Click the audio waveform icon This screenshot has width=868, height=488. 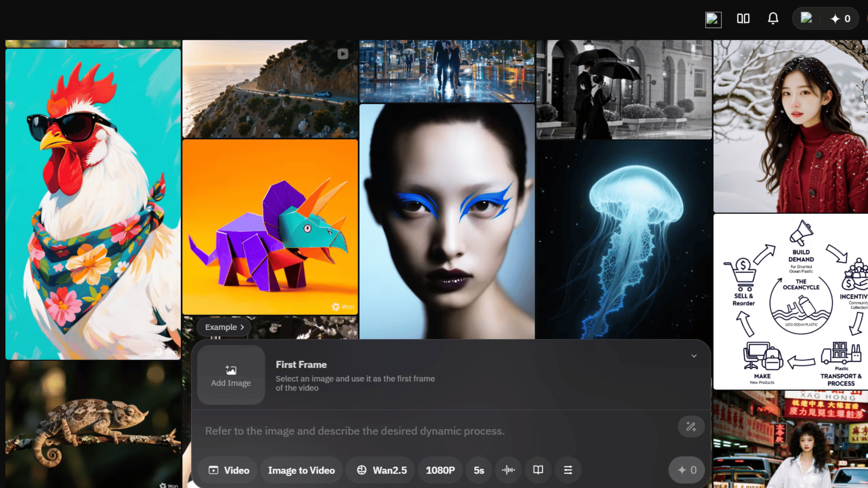508,470
